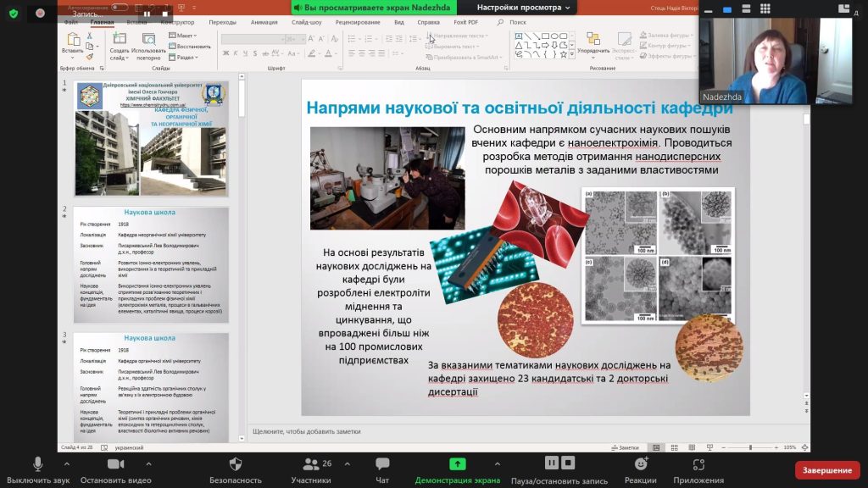Click the Восстановить slide button

pos(190,46)
